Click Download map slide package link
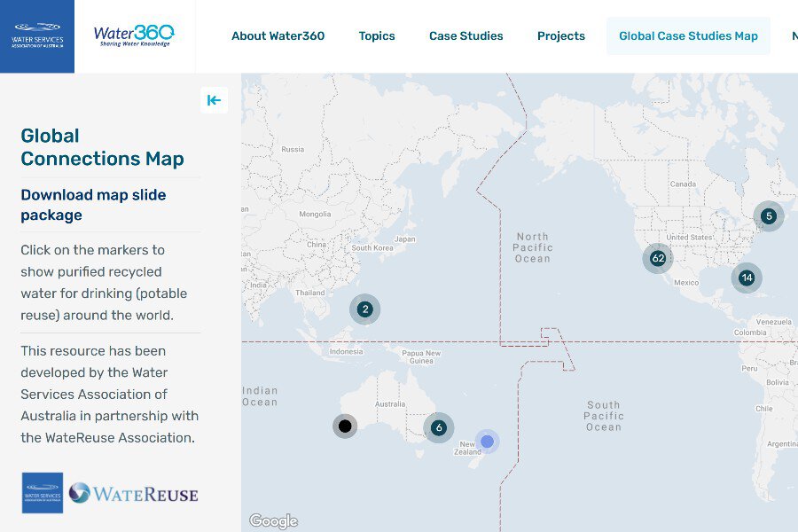Viewport: 798px width, 532px height. tap(93, 205)
